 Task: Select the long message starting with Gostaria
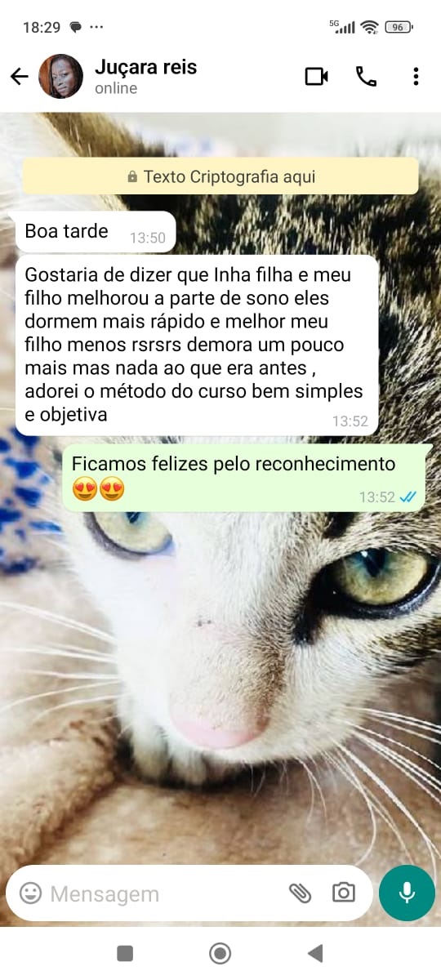[x=197, y=345]
